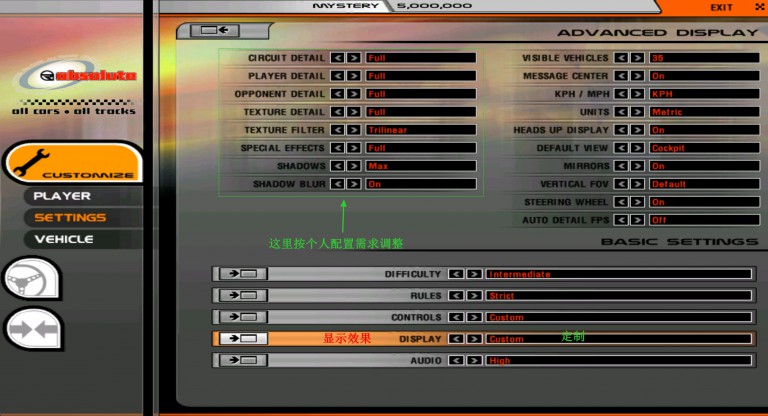Increase Special Effects right arrow
768x416 pixels.
point(354,147)
